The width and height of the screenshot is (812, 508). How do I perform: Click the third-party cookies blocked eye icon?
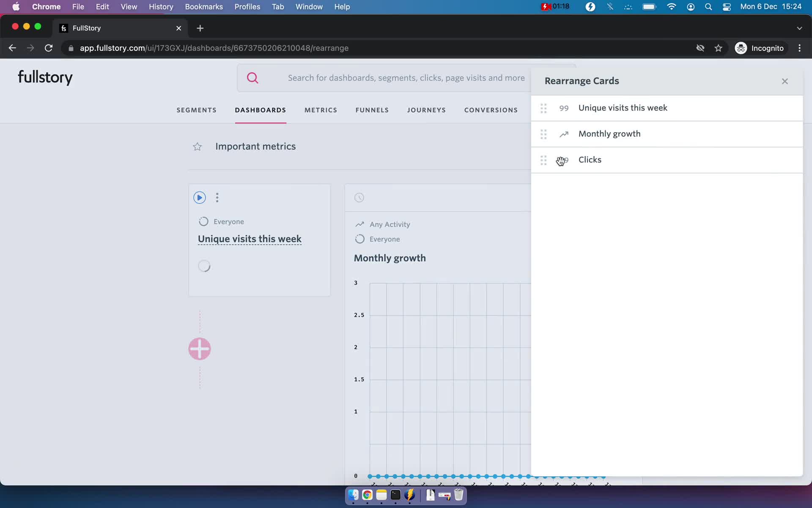[x=700, y=48]
